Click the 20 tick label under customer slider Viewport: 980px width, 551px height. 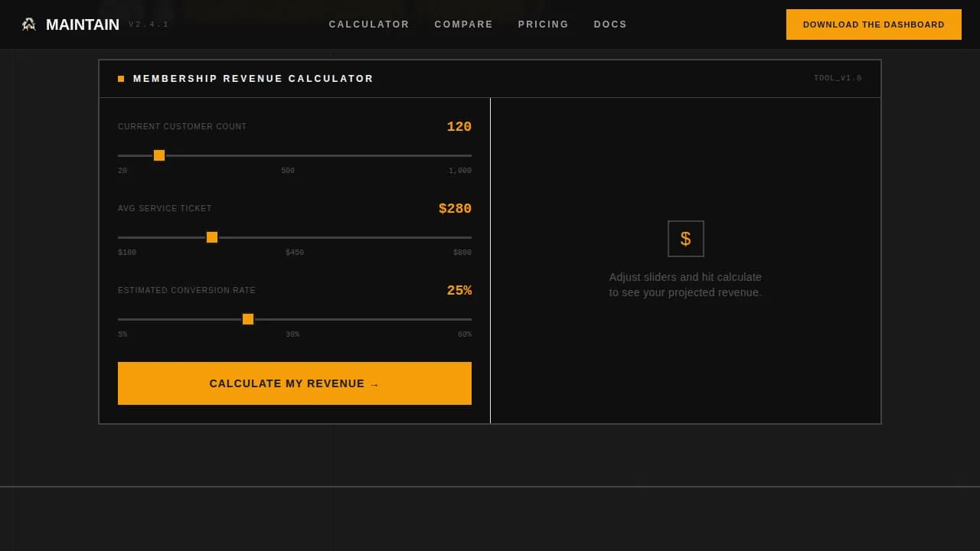coord(122,171)
